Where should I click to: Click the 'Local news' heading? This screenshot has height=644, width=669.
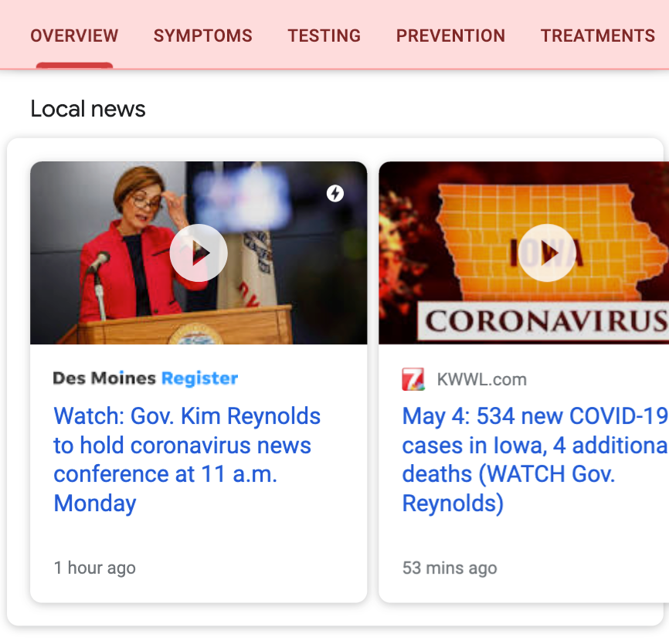tap(88, 109)
